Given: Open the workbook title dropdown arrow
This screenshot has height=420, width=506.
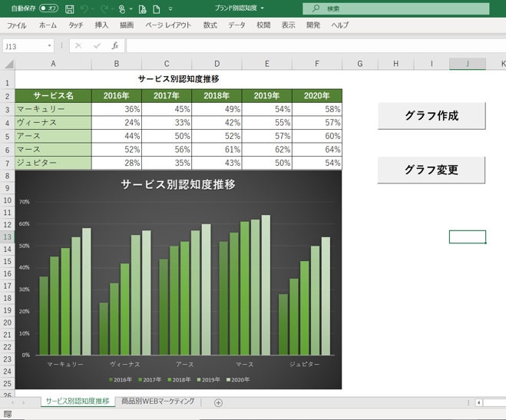Looking at the screenshot, I should (x=262, y=8).
